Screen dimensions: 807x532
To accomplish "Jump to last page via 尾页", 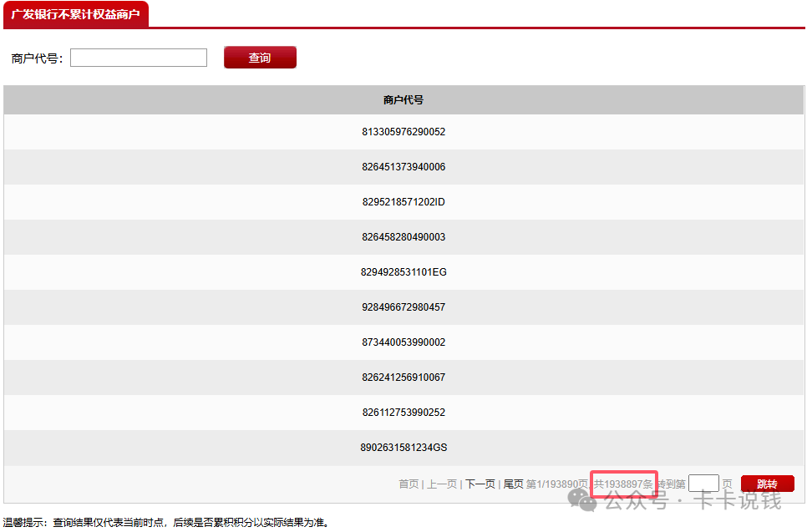I will coord(513,484).
